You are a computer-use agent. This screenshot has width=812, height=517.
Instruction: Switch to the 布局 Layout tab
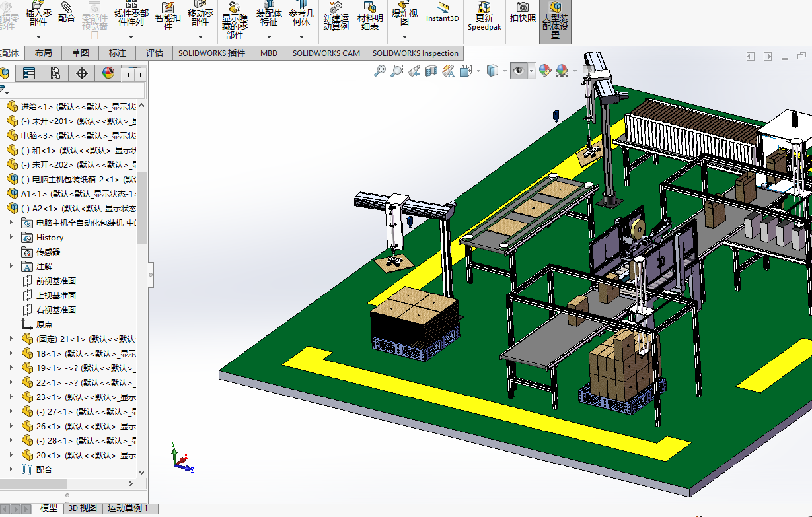[x=44, y=53]
